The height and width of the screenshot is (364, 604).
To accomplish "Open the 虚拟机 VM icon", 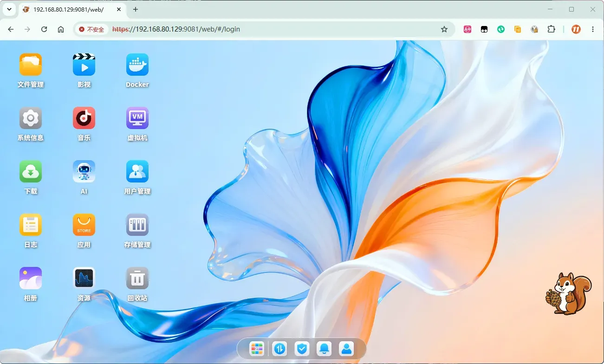I will [x=137, y=118].
